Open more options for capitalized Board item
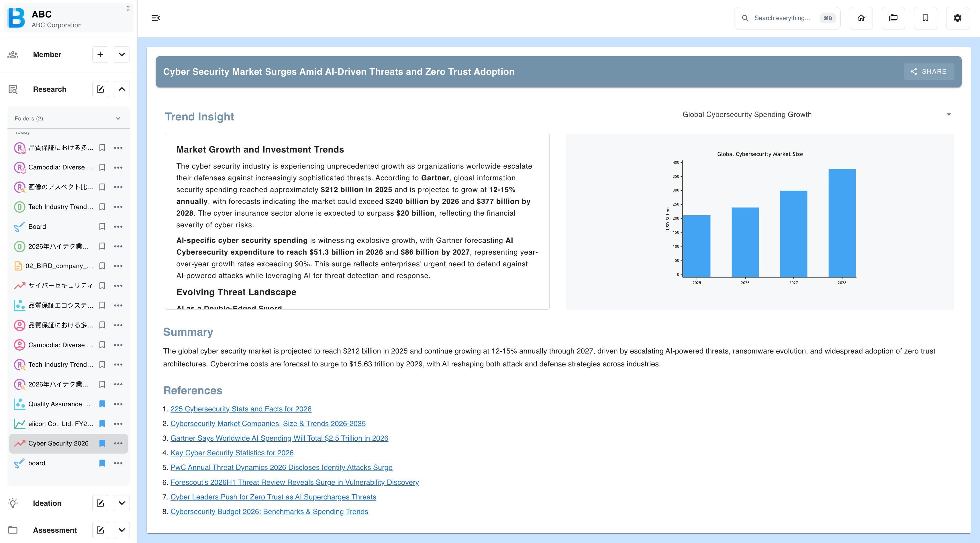 118,226
